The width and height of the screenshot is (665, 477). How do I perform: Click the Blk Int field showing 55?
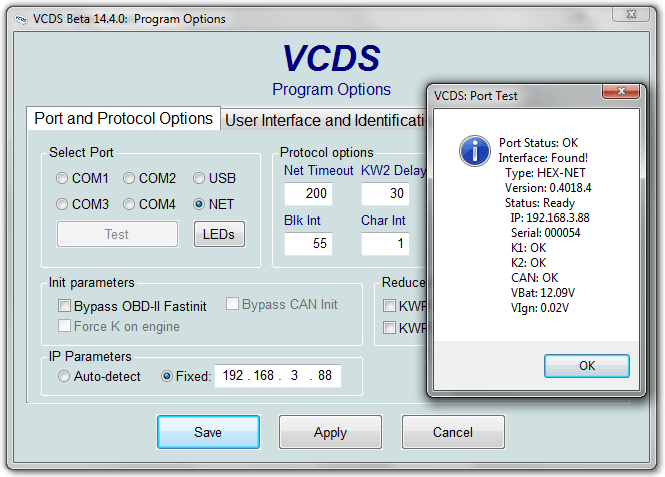[x=308, y=244]
